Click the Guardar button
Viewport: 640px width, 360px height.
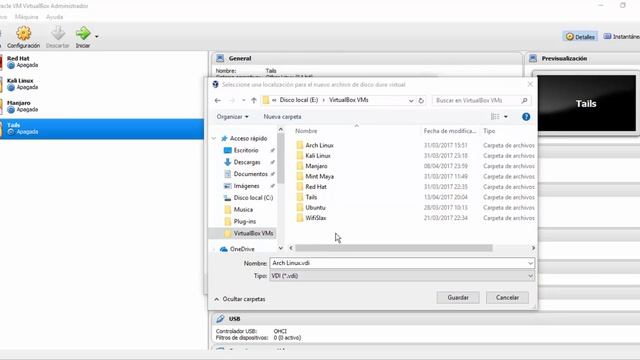tap(458, 298)
